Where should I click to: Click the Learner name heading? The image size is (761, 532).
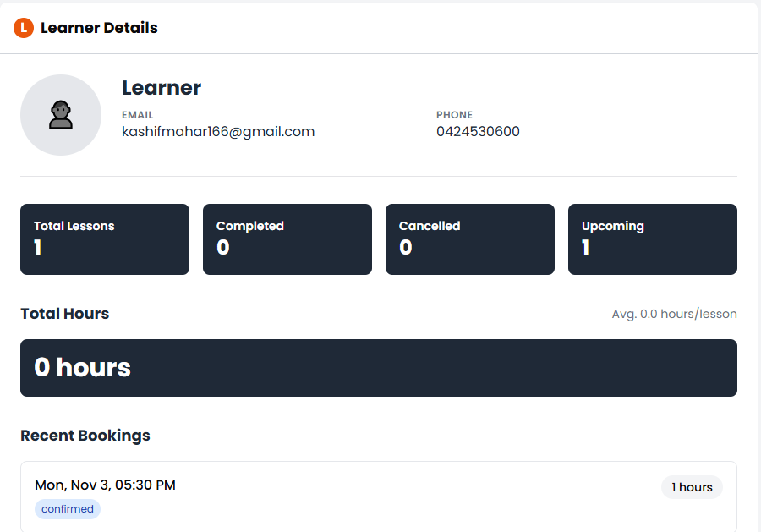coord(162,88)
